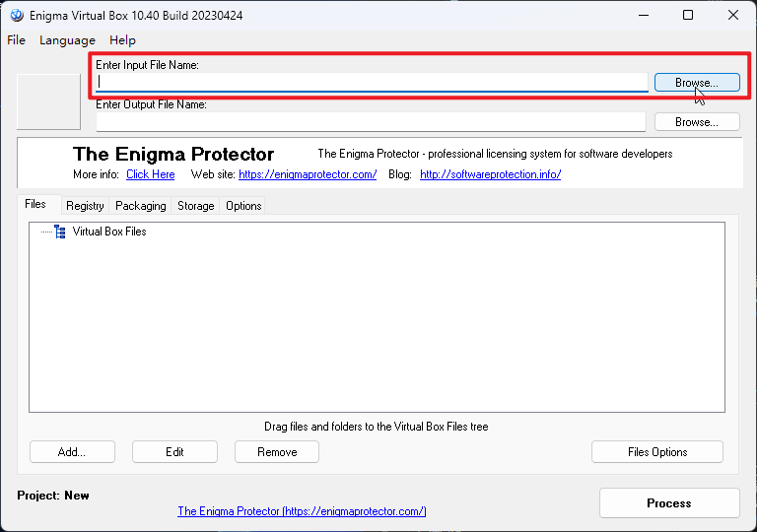Click the Process button

669,503
